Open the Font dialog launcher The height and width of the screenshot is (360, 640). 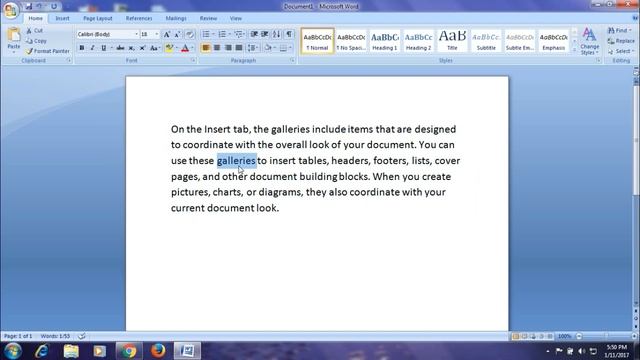[193, 60]
